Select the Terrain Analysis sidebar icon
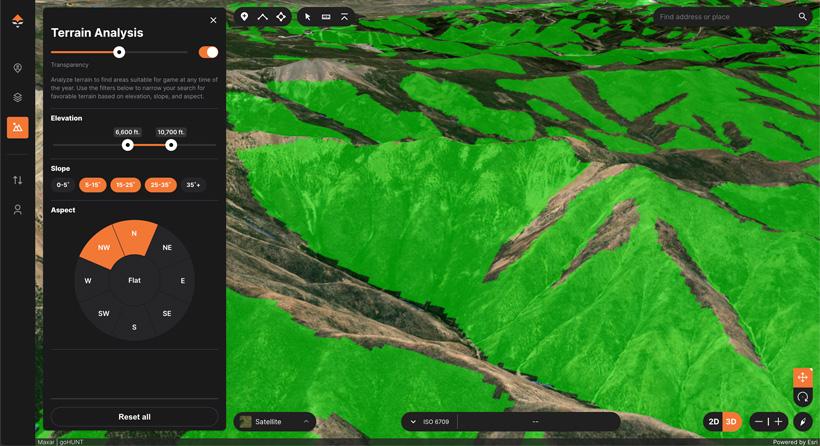Viewport: 820px width, 446px height. coord(17,127)
